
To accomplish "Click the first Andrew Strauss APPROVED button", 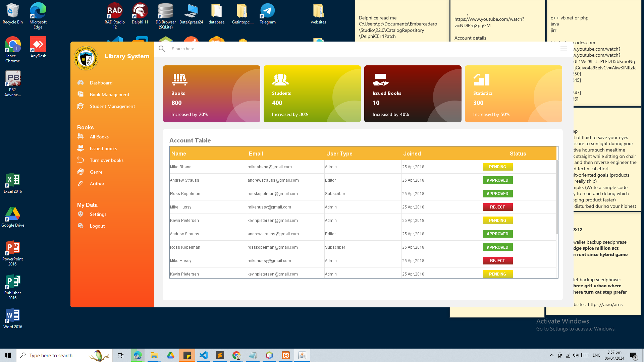I will [x=497, y=180].
